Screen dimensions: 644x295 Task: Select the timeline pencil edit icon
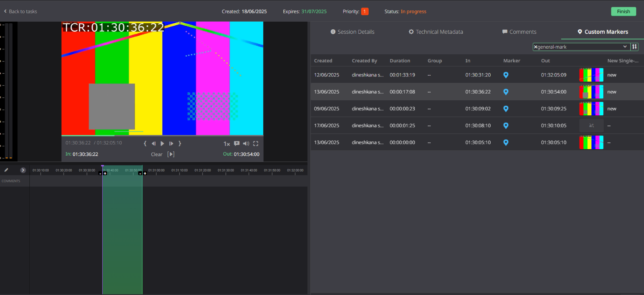coord(6,170)
